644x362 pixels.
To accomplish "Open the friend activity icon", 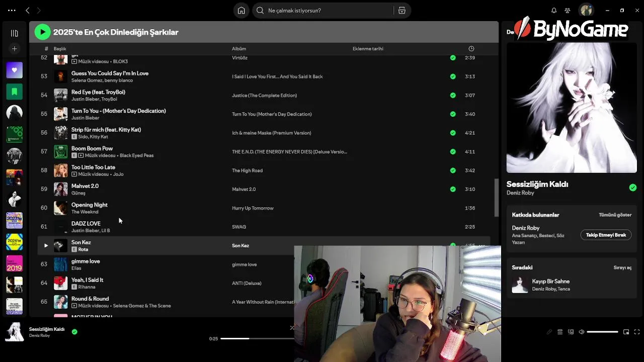I will [x=568, y=11].
